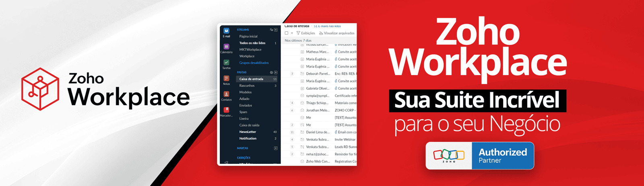Click Grupos desabilitados link
644x186 pixels.
pos(254,63)
